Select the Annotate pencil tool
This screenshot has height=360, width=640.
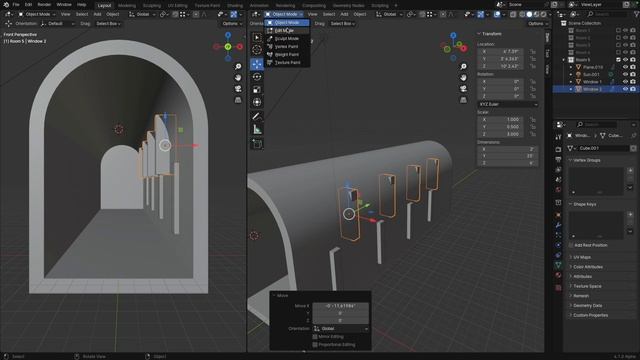pos(257,116)
